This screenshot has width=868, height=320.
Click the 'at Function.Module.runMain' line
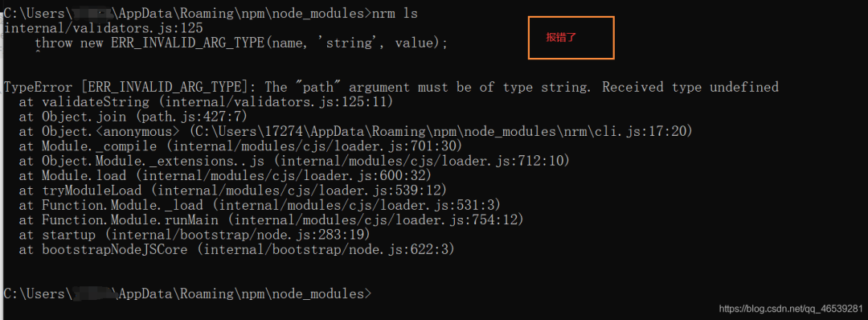272,221
